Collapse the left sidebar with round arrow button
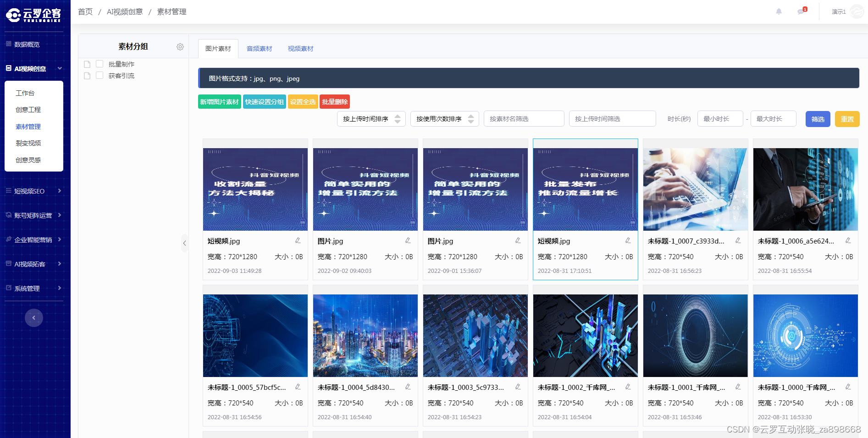868x438 pixels. 34,318
